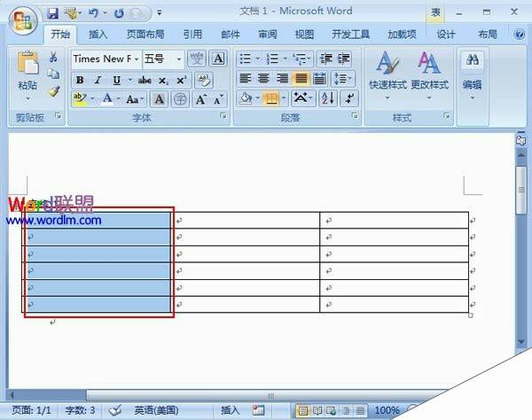Expand bullet list options arrow

pos(257,59)
